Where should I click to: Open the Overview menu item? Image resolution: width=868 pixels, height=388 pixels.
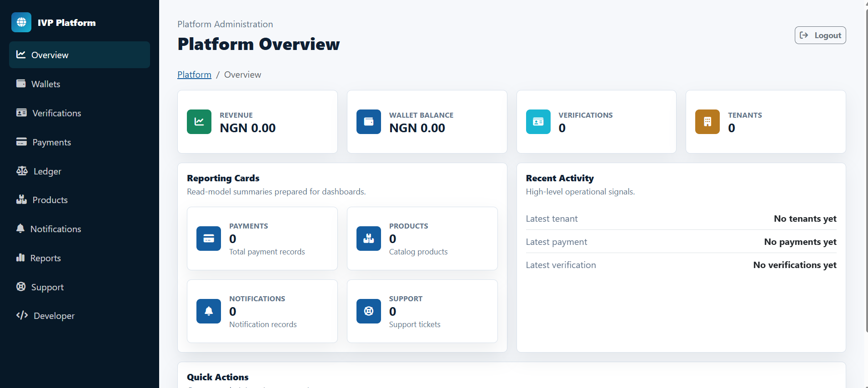pyautogui.click(x=80, y=55)
